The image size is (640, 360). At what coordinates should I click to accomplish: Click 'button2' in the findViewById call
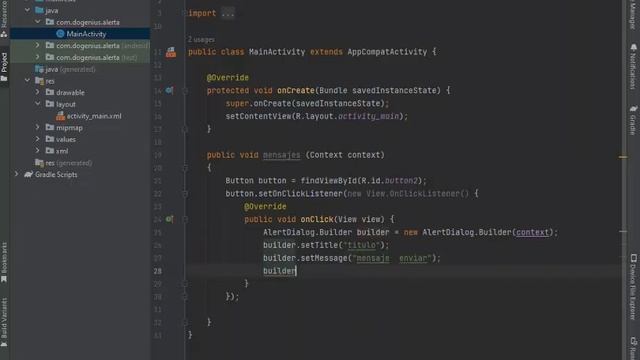click(401, 181)
